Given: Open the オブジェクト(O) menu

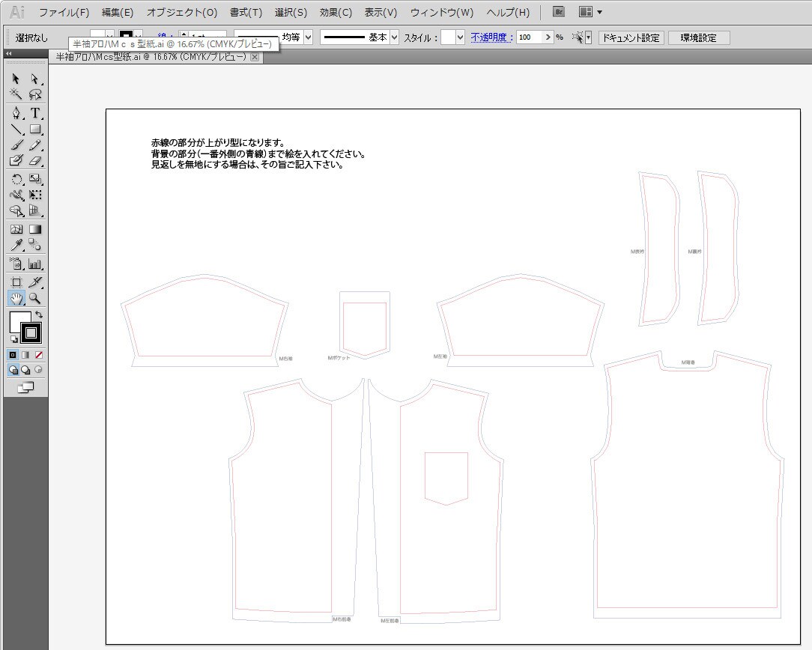Looking at the screenshot, I should coord(182,13).
